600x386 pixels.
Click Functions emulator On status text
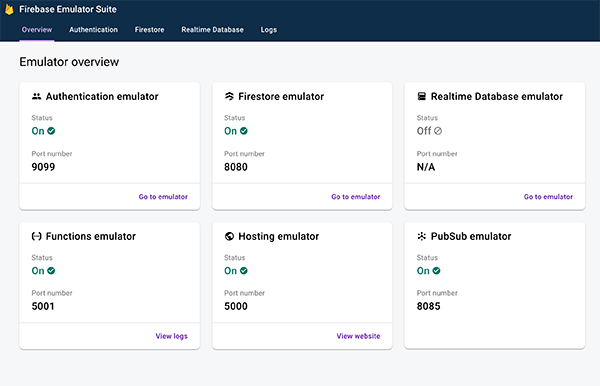38,271
